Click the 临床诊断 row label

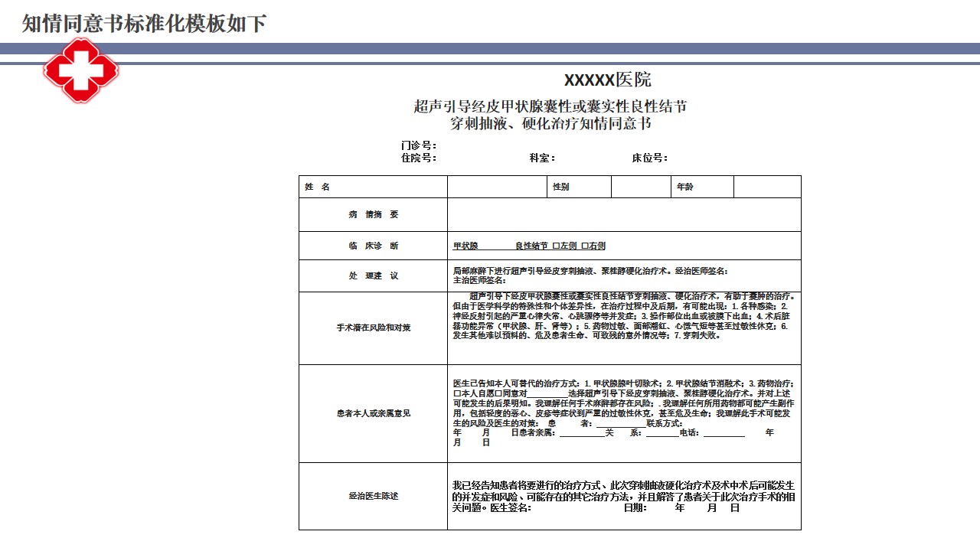click(x=373, y=246)
